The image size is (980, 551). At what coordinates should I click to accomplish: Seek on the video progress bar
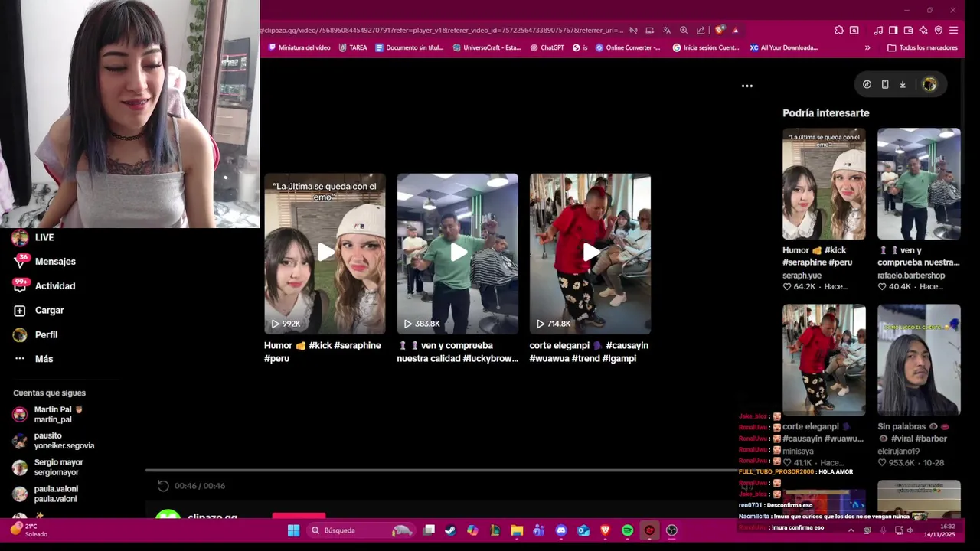click(x=440, y=471)
